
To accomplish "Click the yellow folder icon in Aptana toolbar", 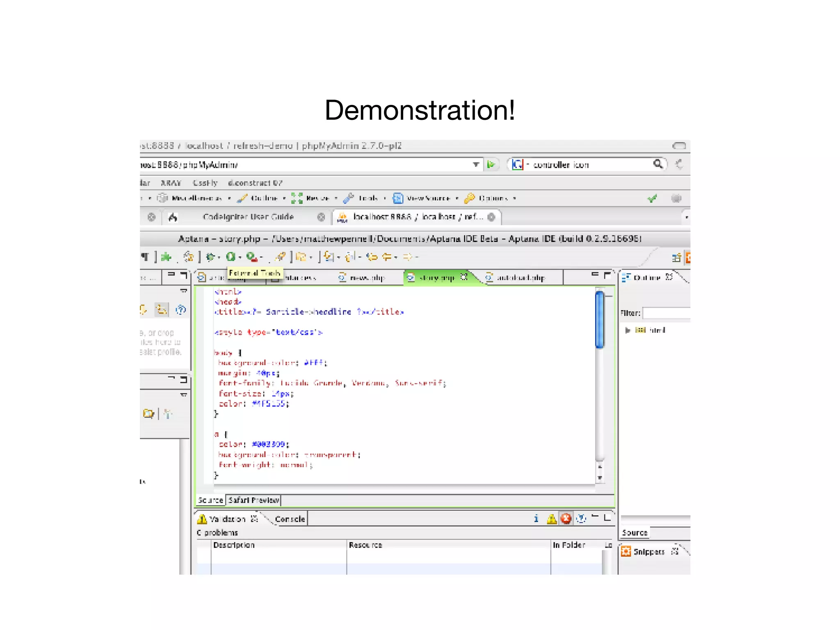I will point(301,257).
